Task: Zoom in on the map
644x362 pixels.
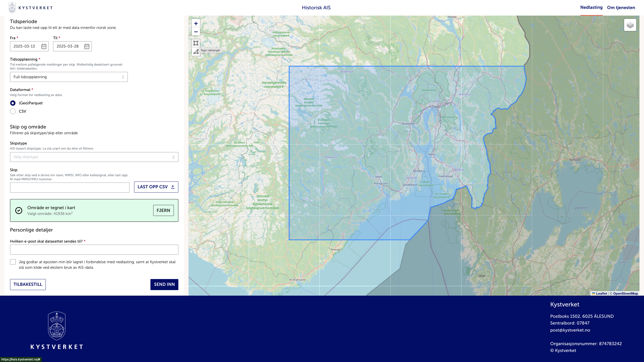Action: pos(196,24)
